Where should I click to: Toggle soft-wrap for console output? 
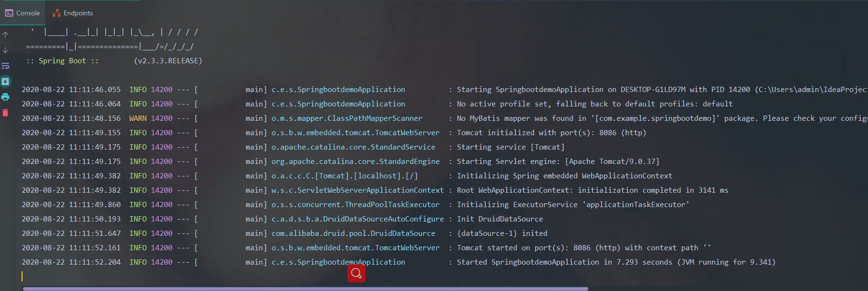coord(6,66)
